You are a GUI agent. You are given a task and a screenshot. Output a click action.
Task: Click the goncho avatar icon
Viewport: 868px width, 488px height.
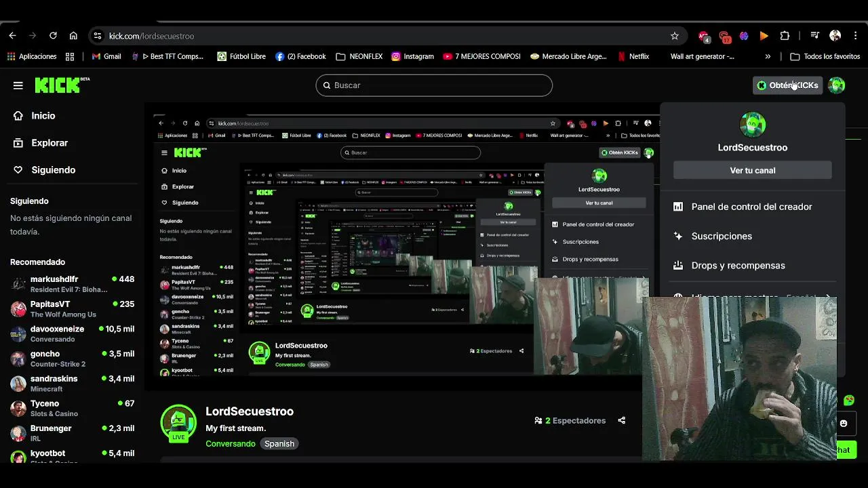(18, 359)
